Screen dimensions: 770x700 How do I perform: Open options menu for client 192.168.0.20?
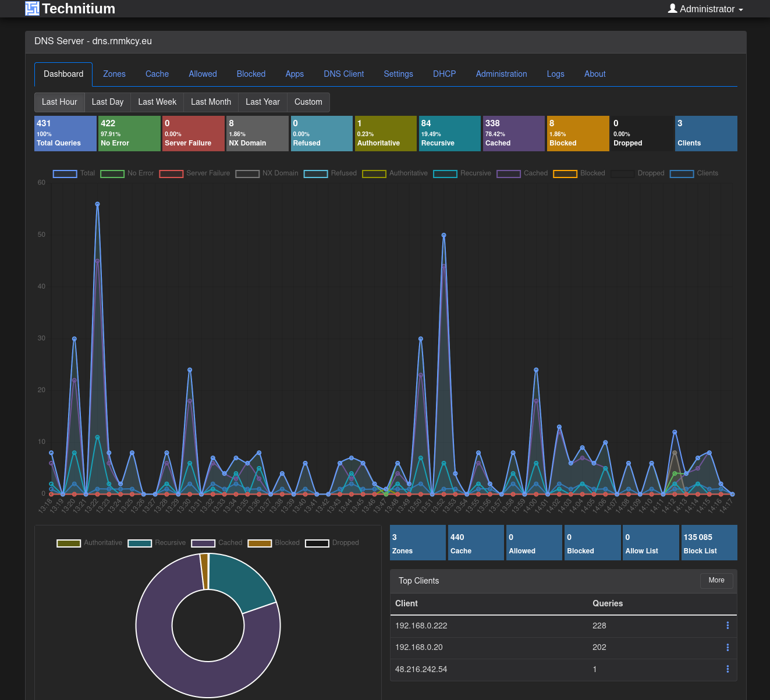[x=728, y=648]
